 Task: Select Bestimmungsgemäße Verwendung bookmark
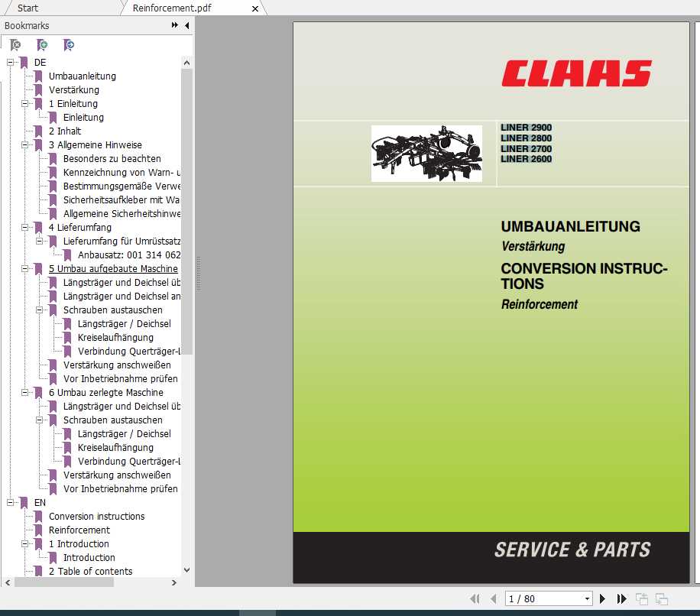(122, 186)
